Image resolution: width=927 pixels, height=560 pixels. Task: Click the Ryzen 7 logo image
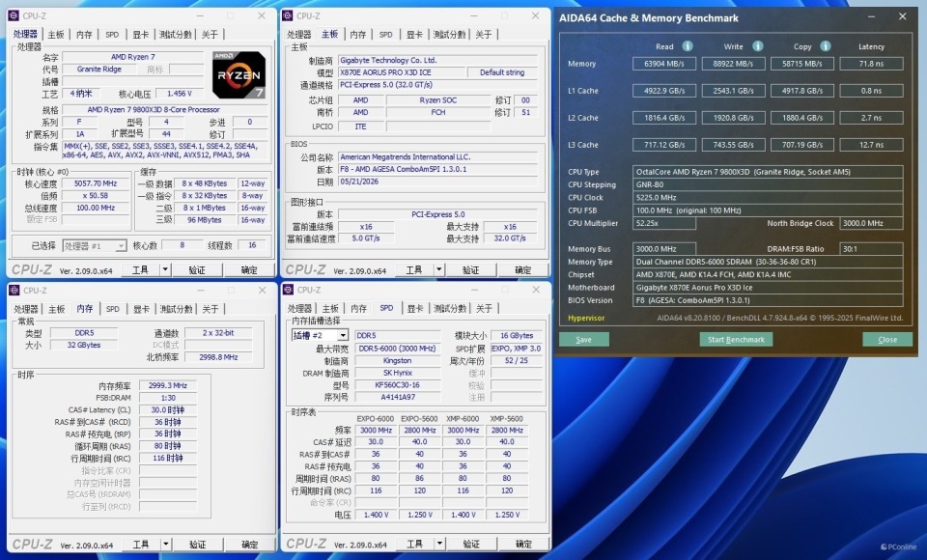pos(239,74)
